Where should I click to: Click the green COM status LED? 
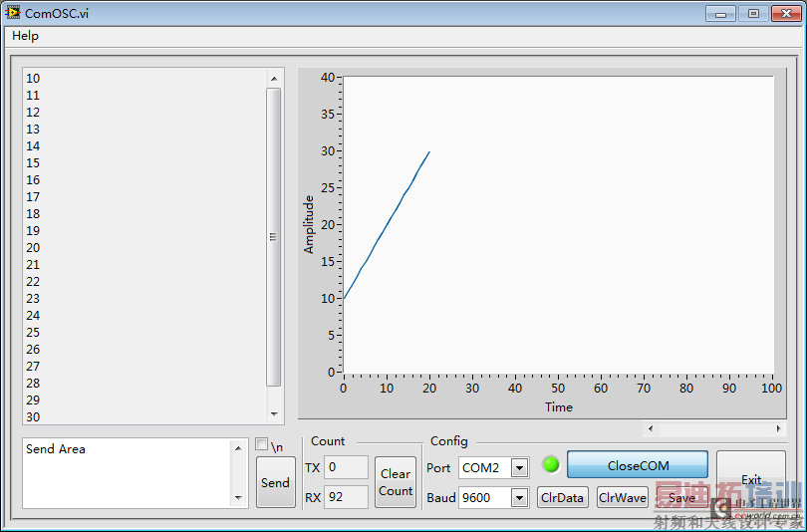coord(551,464)
